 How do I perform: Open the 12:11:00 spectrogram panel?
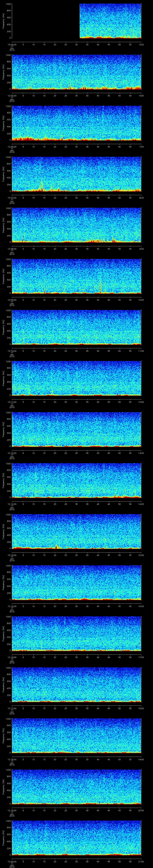(76, 378)
